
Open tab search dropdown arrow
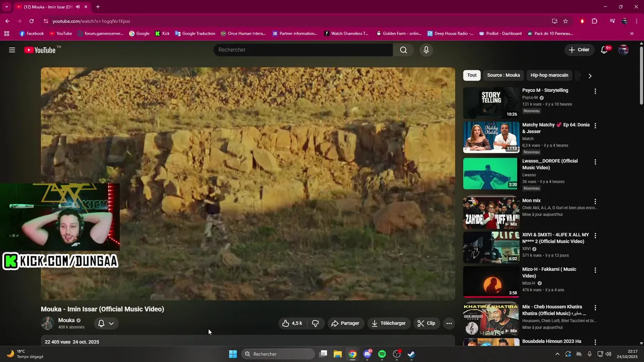coord(7,7)
